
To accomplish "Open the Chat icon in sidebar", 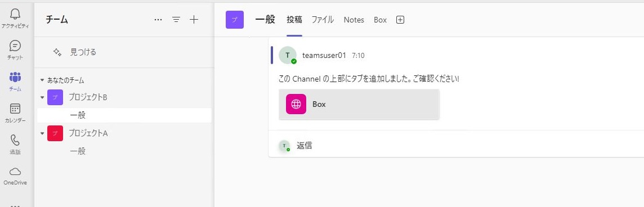I will [15, 46].
